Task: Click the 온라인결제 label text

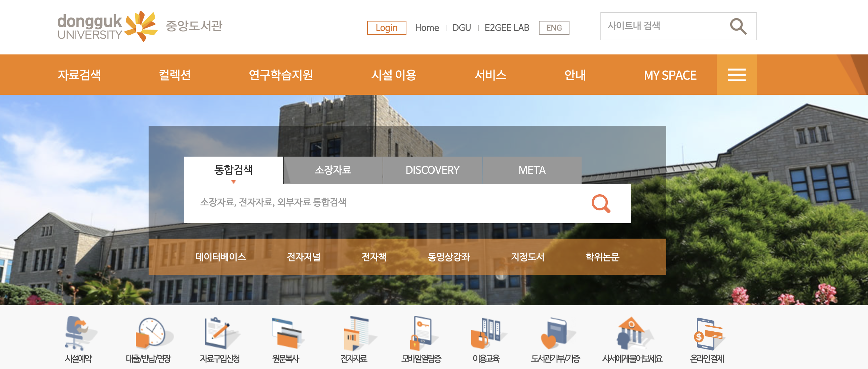Action: [x=707, y=359]
